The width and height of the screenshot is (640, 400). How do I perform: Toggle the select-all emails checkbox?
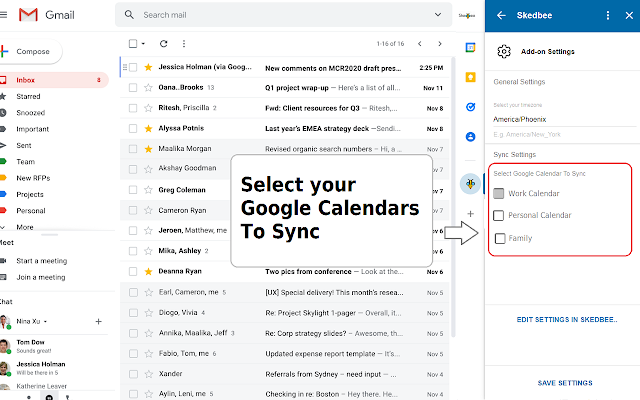133,44
